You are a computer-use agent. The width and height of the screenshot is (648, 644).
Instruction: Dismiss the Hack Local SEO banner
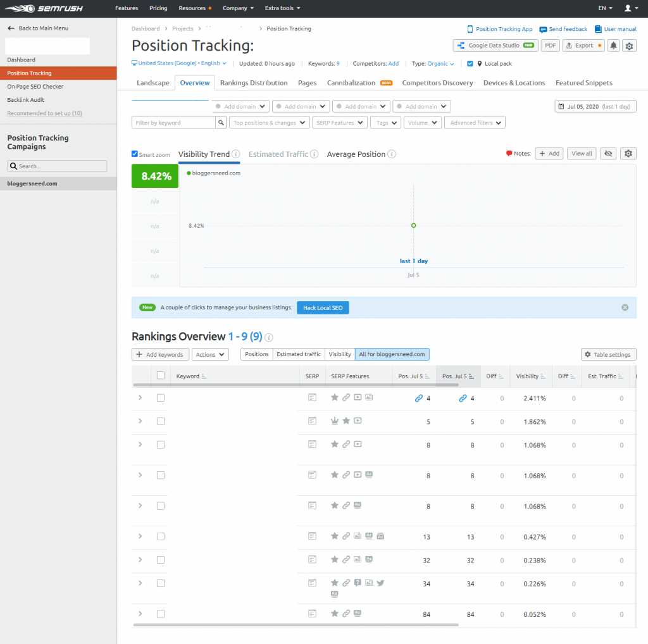(625, 307)
